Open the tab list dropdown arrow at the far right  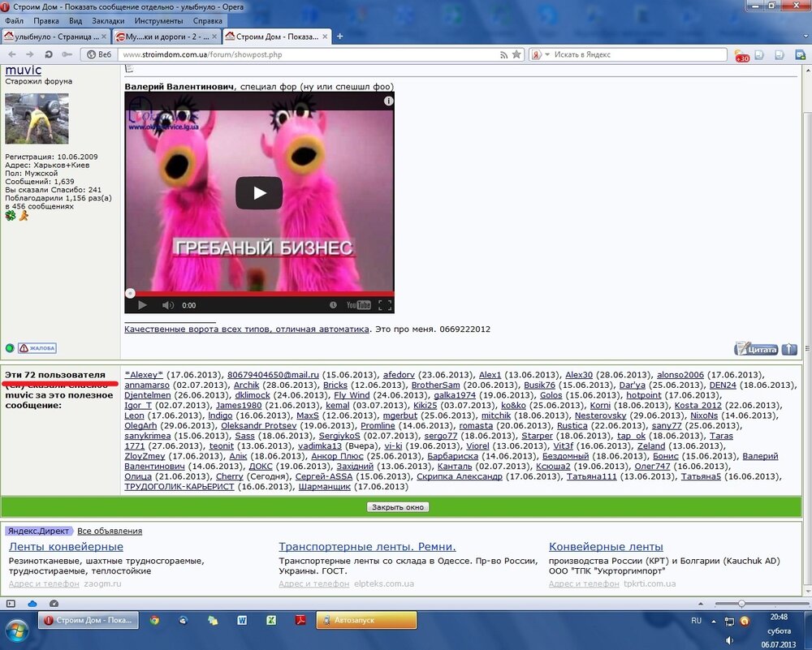tap(806, 37)
